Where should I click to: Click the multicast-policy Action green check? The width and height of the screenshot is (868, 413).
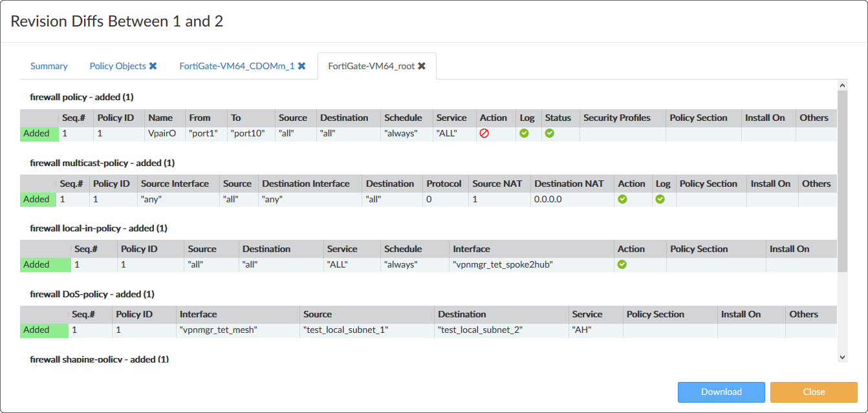[x=622, y=200]
